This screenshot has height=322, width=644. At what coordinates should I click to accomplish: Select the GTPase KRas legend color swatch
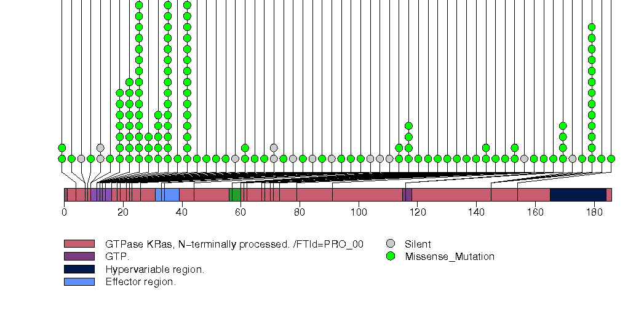click(79, 244)
